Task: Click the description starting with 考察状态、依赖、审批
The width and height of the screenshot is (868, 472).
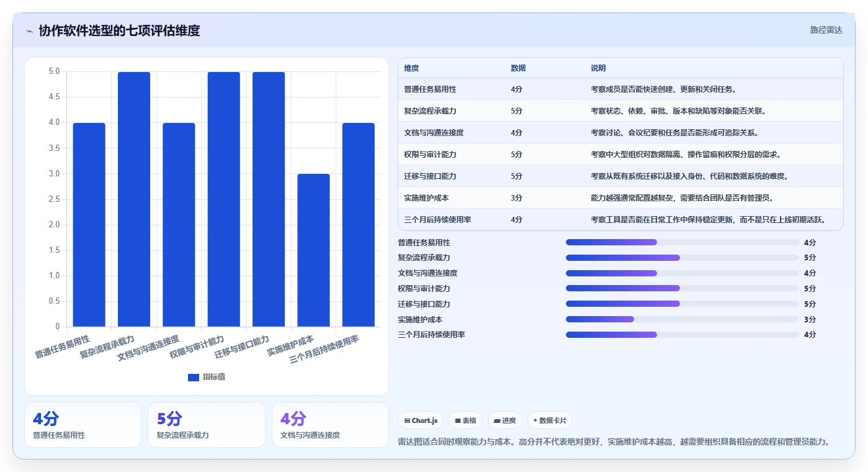Action: tap(678, 111)
